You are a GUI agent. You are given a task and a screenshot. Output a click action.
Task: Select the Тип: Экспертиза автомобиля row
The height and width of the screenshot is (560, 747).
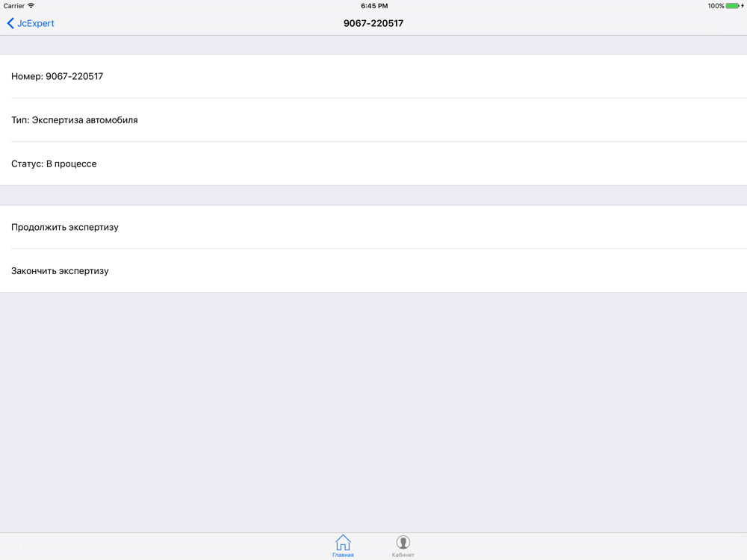(373, 120)
